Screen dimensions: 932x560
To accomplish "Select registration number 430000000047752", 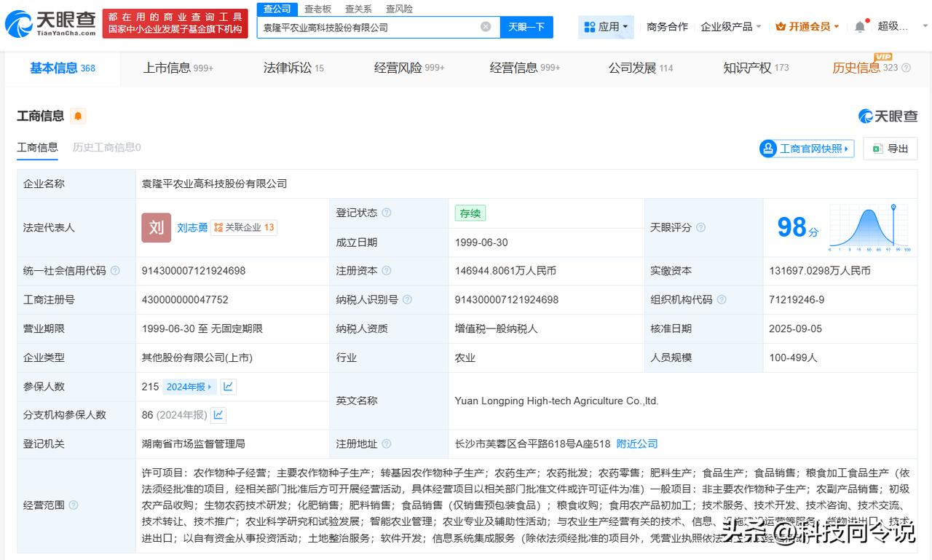I will point(185,299).
